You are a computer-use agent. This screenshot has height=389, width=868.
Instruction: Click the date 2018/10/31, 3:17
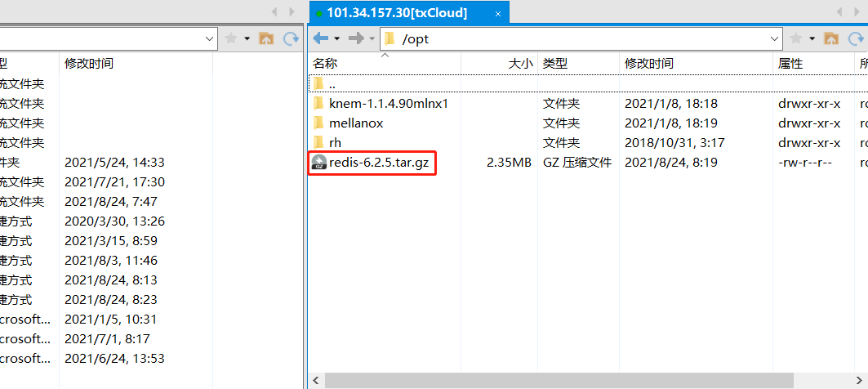674,143
